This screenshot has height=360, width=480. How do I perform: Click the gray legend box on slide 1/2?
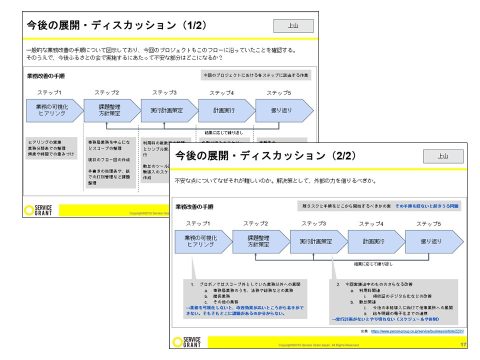coord(256,75)
